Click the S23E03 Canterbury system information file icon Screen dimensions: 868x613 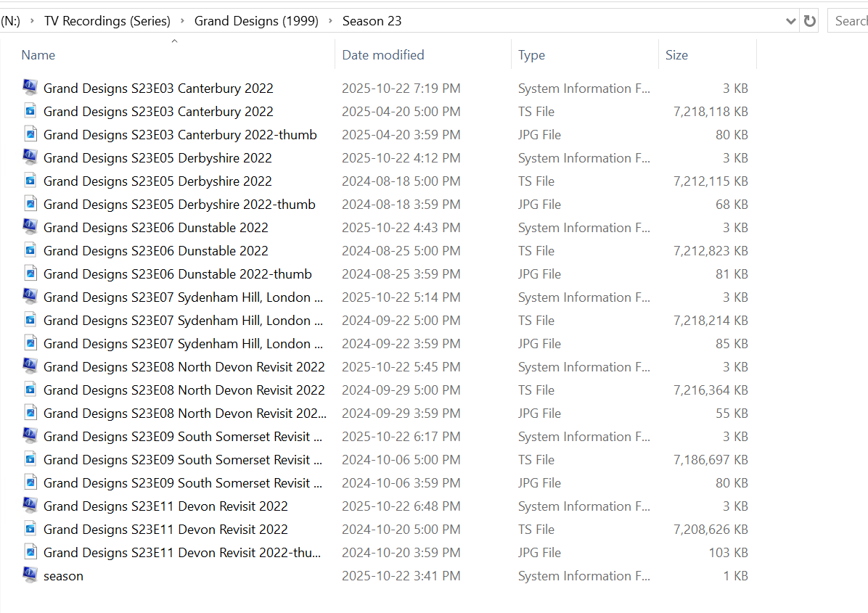(x=30, y=89)
